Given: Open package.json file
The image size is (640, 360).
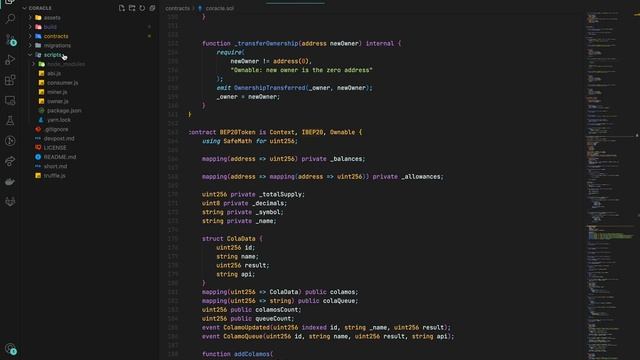Looking at the screenshot, I should coord(64,111).
